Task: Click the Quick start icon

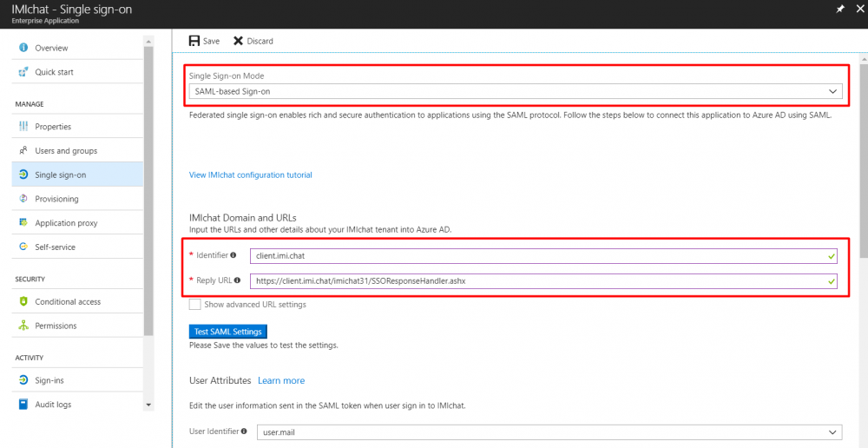Action: tap(23, 72)
